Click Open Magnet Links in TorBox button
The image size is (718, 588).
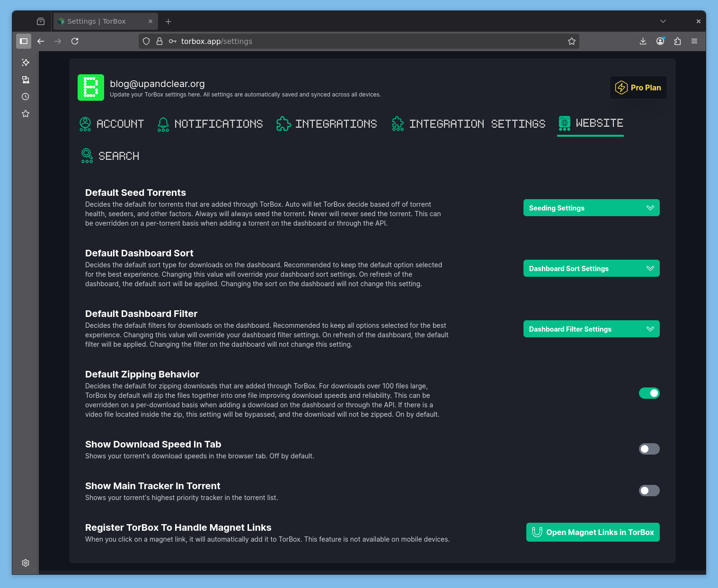[x=593, y=532]
